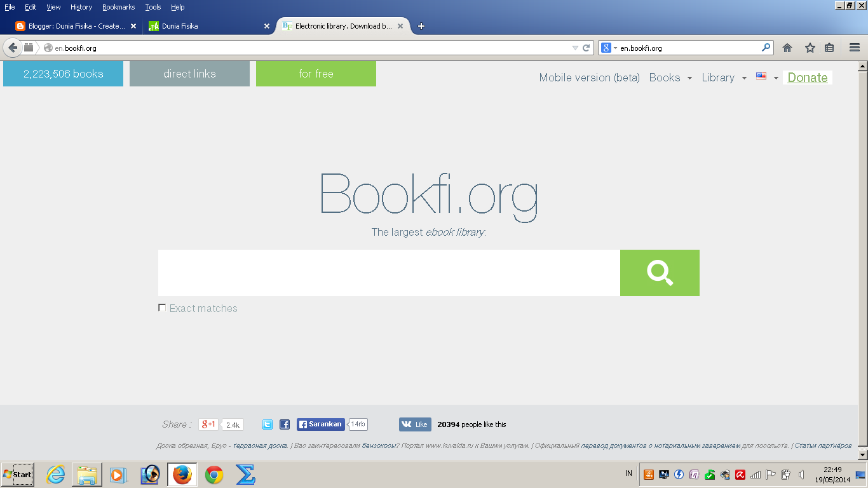The image size is (868, 488).
Task: Open a new tab with plus icon
Action: 421,26
